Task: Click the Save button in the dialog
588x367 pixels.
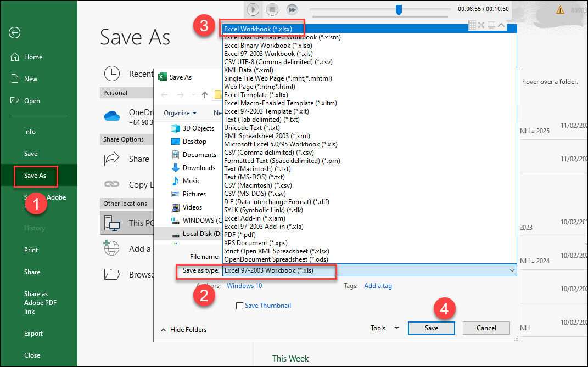Action: pos(431,328)
